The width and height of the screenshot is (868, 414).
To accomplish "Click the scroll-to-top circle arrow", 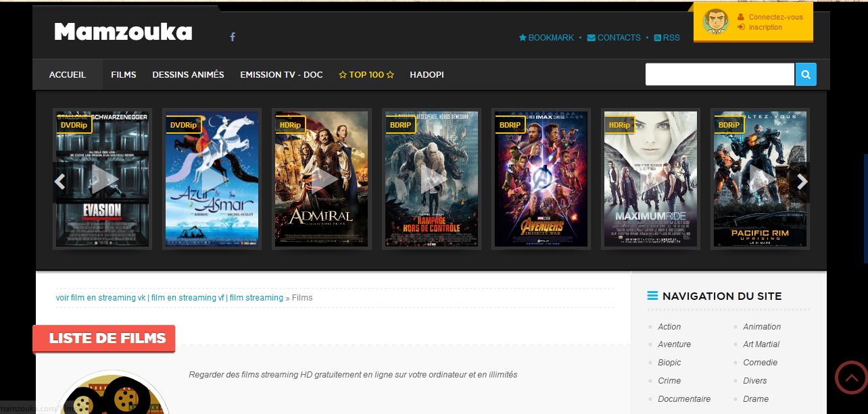I will [852, 378].
